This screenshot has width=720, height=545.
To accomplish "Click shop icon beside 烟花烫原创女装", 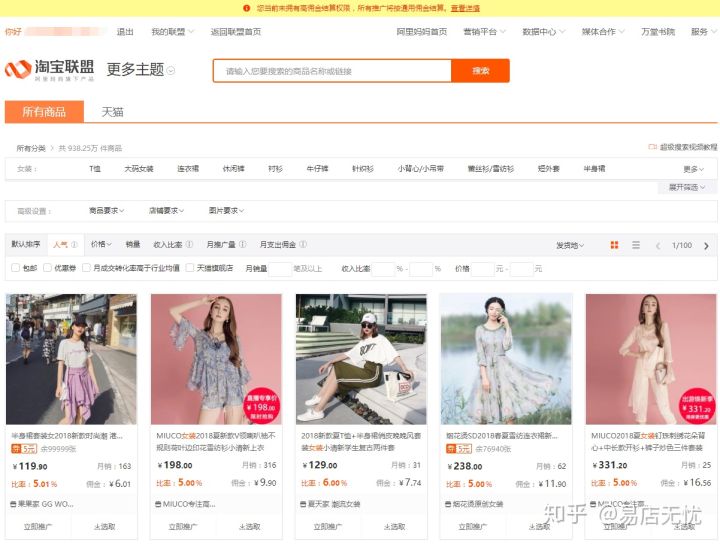I will [448, 504].
